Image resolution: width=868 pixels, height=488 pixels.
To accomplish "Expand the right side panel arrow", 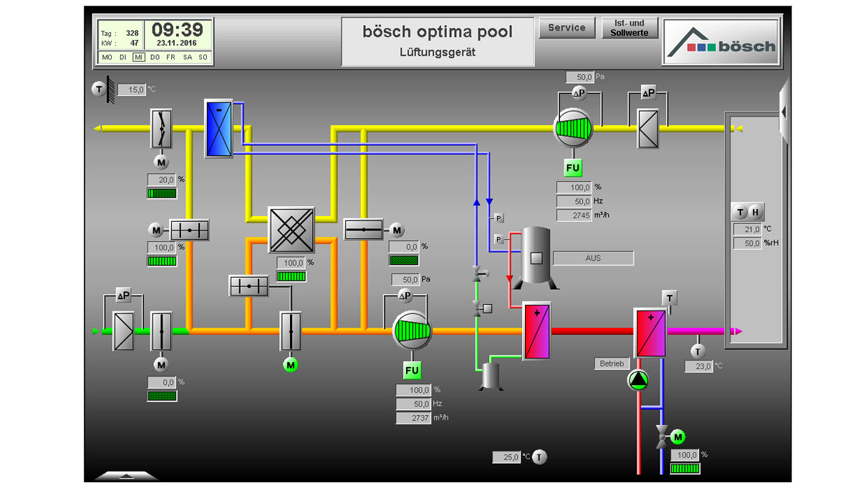I will tap(784, 112).
